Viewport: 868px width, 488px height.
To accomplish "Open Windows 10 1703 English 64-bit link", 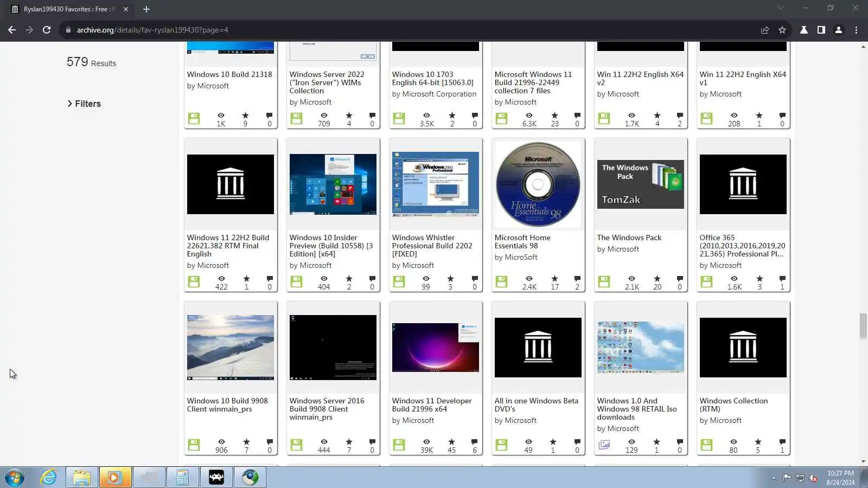I will pos(433,79).
